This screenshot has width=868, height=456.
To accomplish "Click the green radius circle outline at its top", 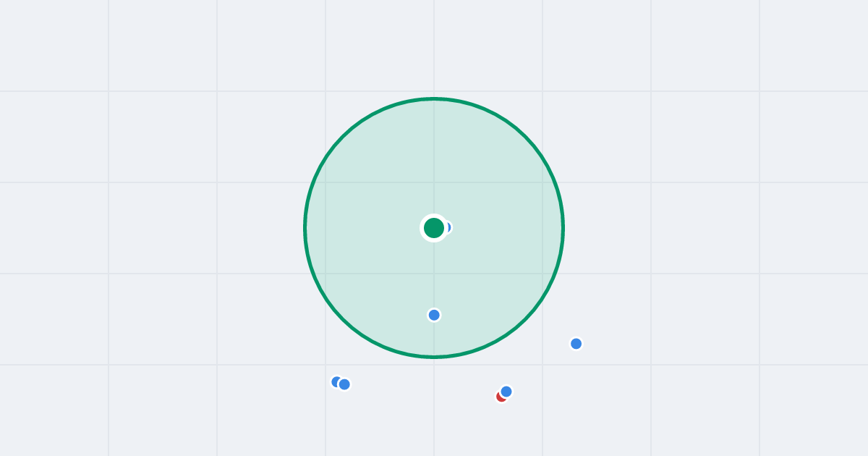I will [x=434, y=98].
